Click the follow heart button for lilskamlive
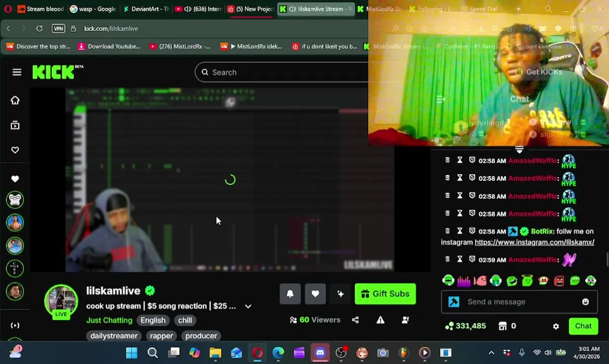 click(315, 294)
